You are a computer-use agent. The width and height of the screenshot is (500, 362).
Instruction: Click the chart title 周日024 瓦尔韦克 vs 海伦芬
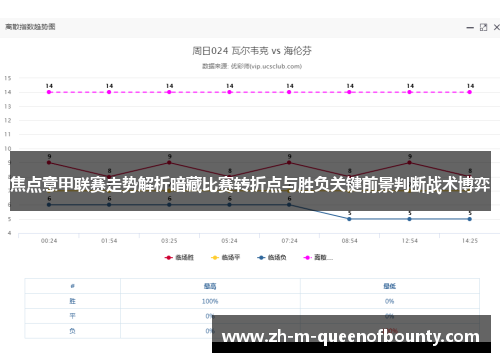point(252,51)
